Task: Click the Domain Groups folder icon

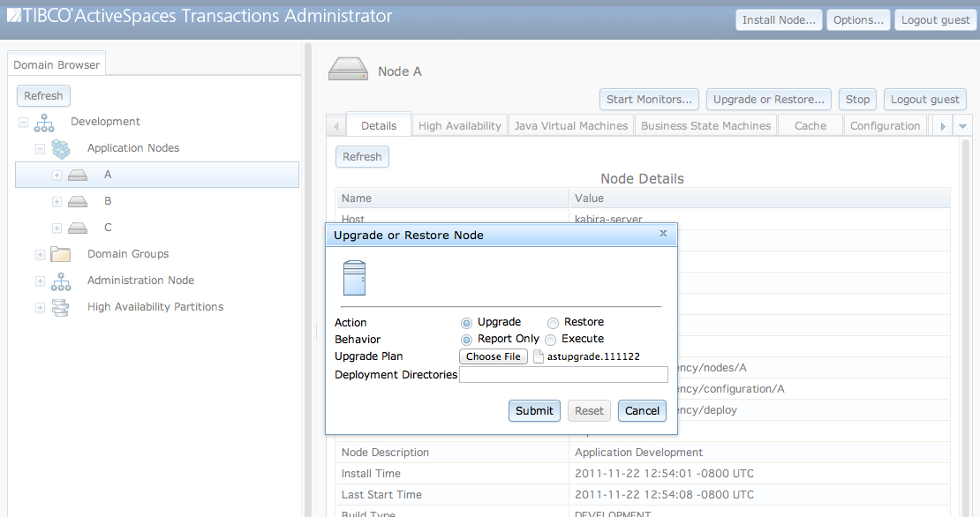Action: pyautogui.click(x=61, y=254)
